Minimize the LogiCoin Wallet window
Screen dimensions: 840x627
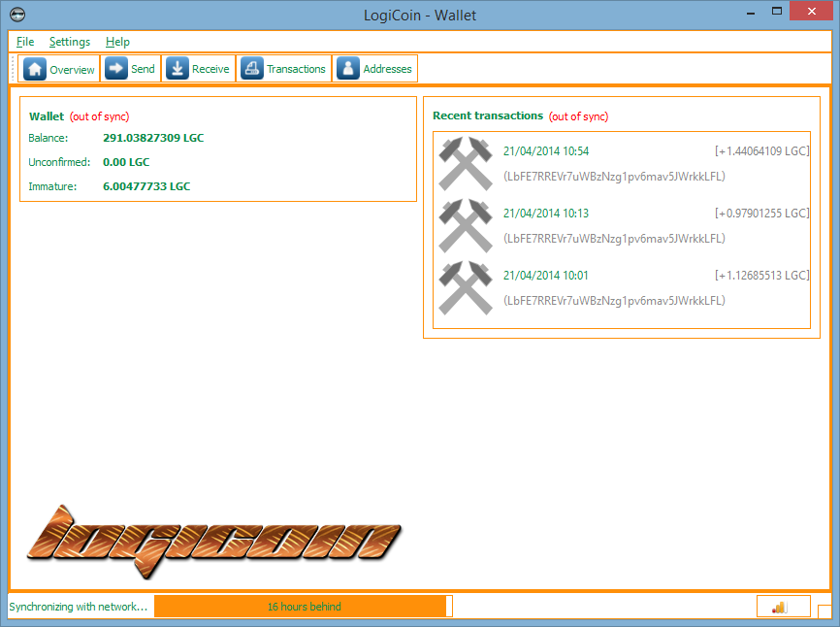pos(751,13)
